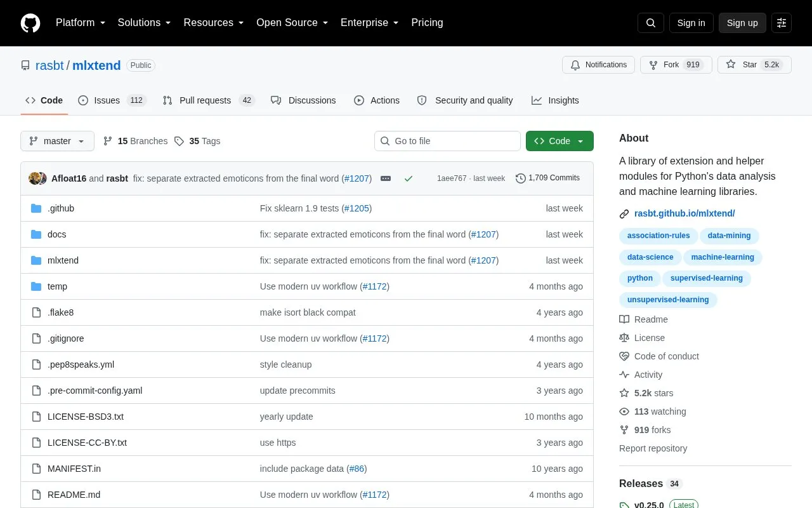Click the scale icon beside License

tap(624, 338)
